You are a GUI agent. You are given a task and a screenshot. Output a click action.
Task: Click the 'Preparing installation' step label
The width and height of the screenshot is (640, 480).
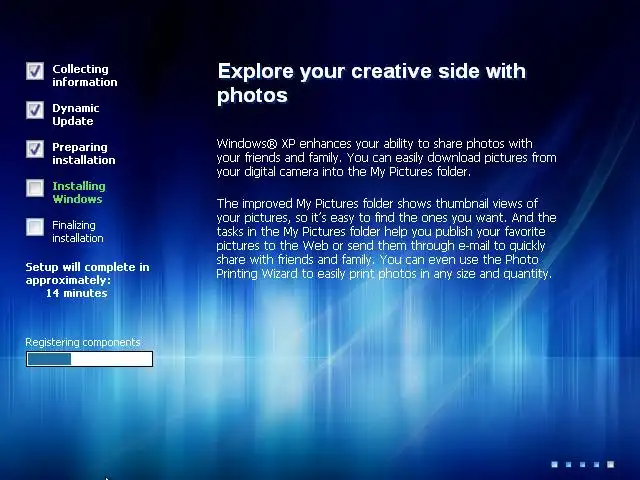(x=84, y=153)
